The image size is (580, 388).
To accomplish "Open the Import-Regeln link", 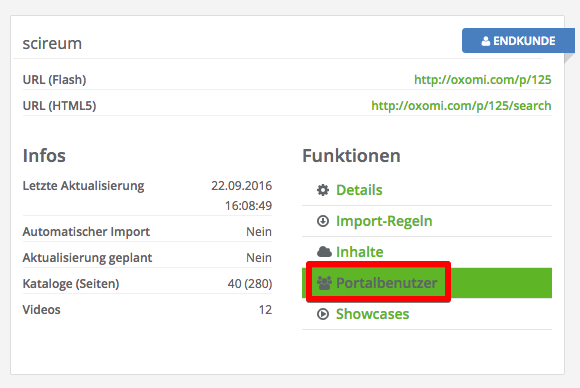I will [384, 221].
